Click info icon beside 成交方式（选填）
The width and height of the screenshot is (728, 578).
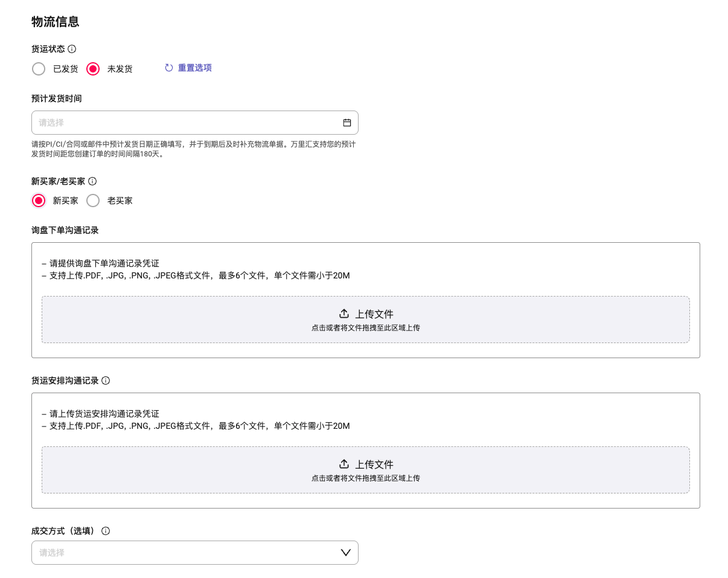[x=106, y=531]
